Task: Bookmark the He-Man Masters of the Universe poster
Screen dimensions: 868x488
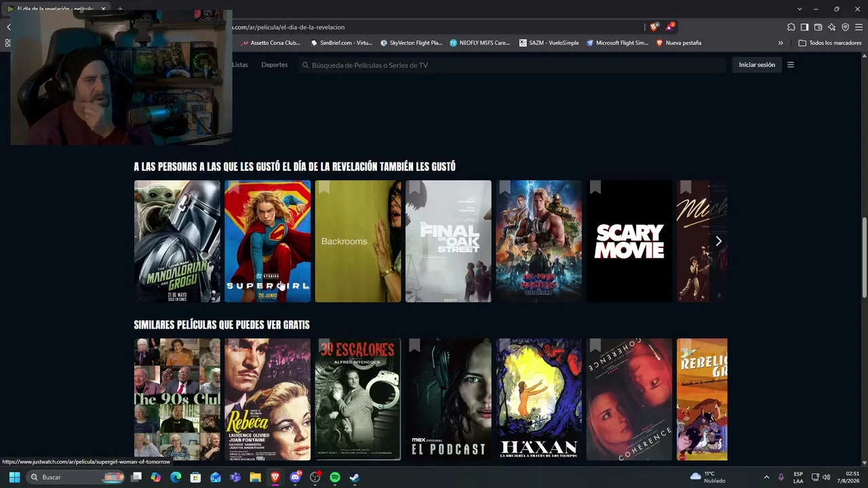Action: [505, 187]
